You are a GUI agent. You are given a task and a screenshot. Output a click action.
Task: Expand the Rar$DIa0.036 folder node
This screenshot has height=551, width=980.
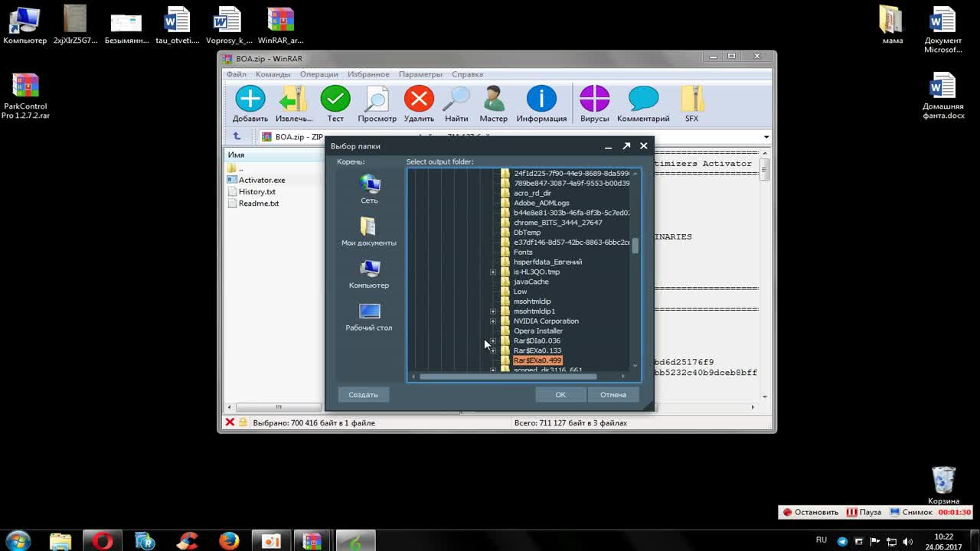[x=493, y=341]
